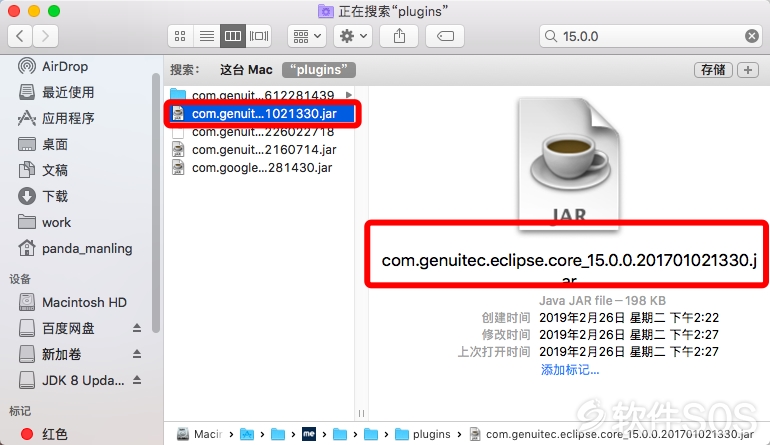Screen dimensions: 770x445
Task: Click 修改时间 date value
Action: click(x=629, y=335)
